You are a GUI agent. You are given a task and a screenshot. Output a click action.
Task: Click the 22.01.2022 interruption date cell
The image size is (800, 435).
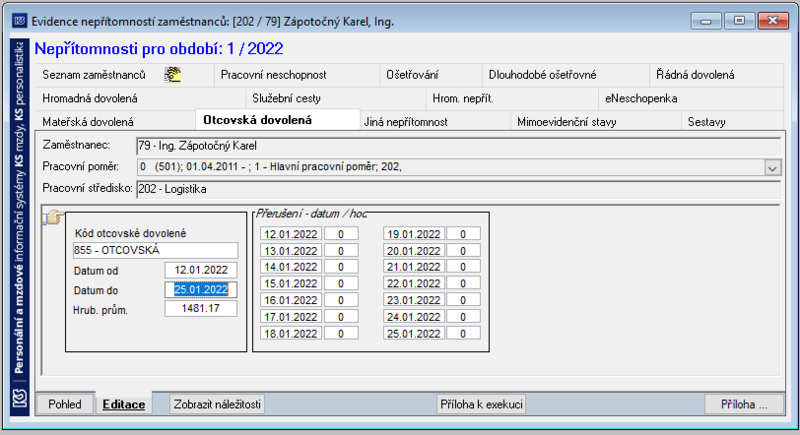pos(414,284)
